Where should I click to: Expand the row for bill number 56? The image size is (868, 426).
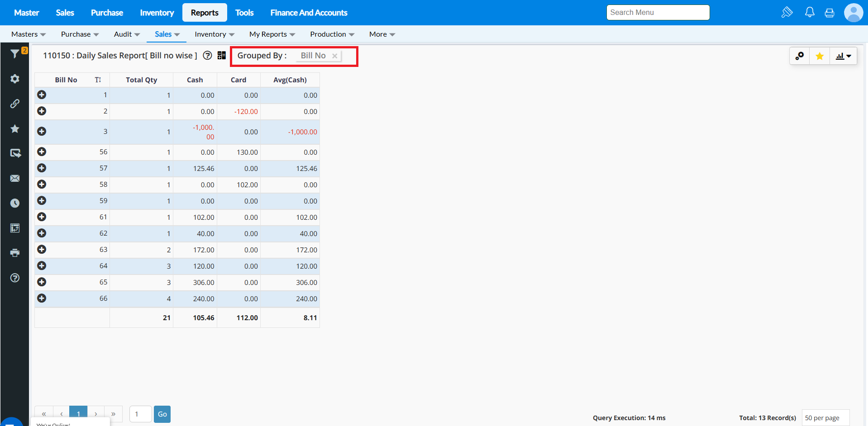click(x=42, y=152)
